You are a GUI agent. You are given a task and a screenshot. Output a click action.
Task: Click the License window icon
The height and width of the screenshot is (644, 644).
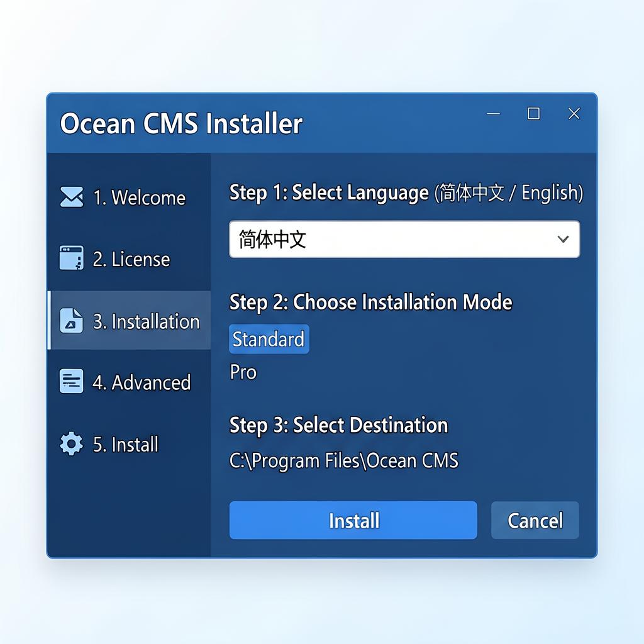[x=72, y=258]
